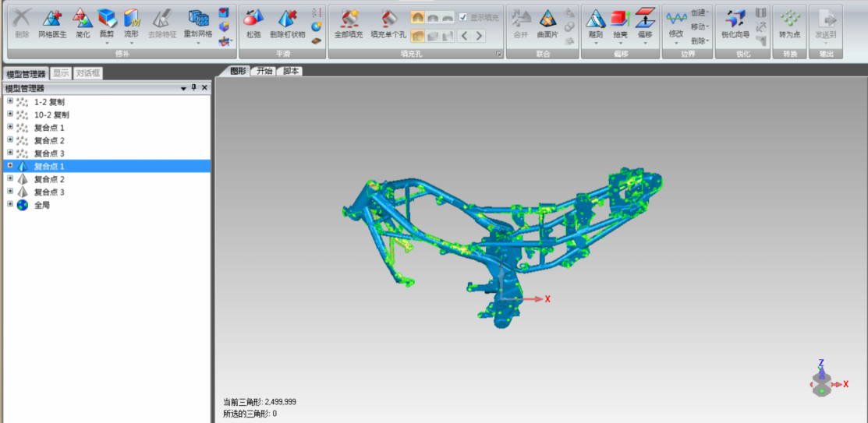Click the 转为点 (Convert to Points) icon
The image size is (868, 423).
click(x=790, y=22)
